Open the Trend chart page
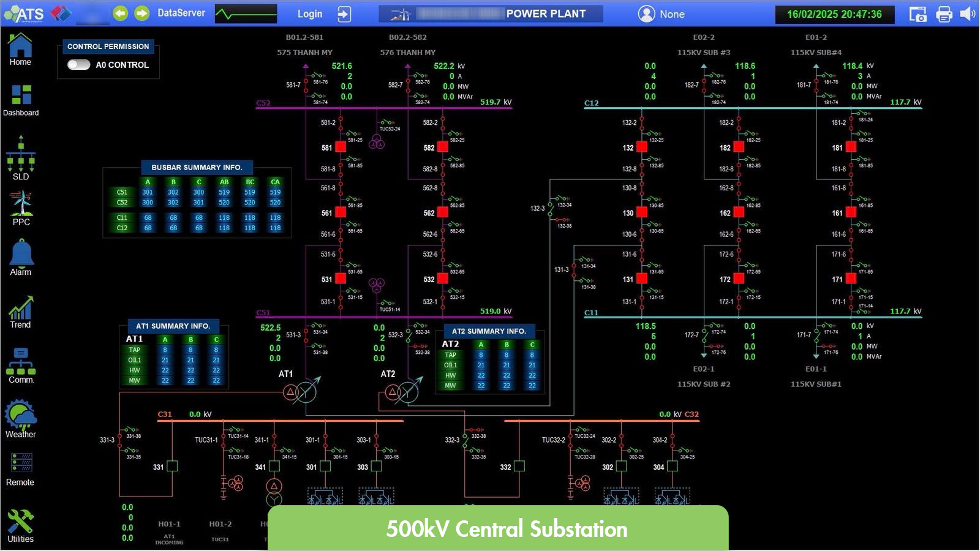 [20, 311]
